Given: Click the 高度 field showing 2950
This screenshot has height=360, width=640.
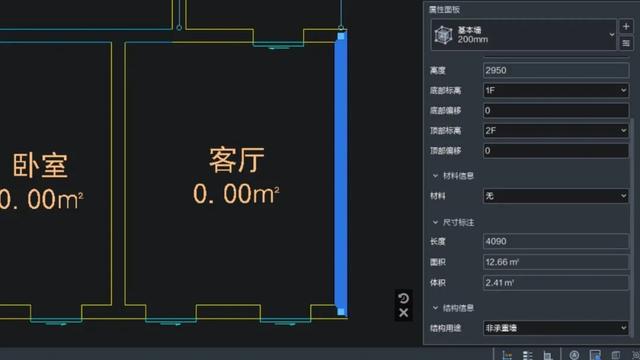Looking at the screenshot, I should [556, 70].
